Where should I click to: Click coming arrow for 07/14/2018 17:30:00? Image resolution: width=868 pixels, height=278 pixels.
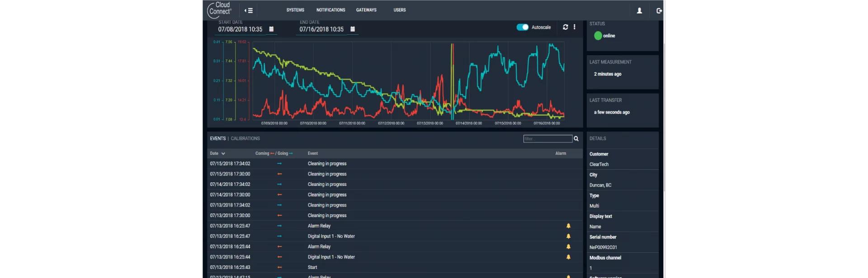click(x=279, y=195)
